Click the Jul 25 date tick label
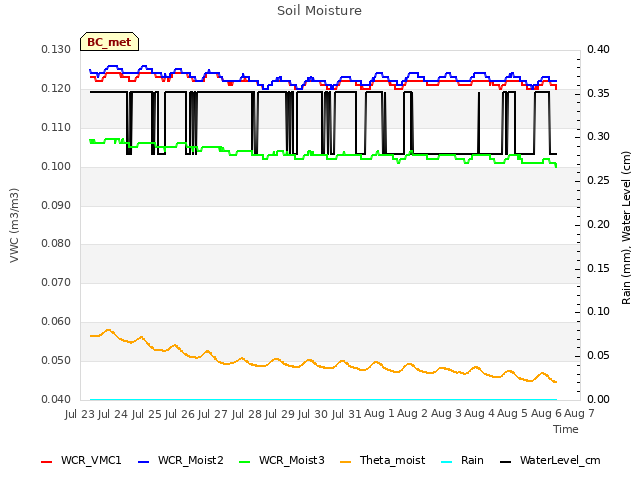Image resolution: width=640 pixels, height=480 pixels. click(146, 414)
